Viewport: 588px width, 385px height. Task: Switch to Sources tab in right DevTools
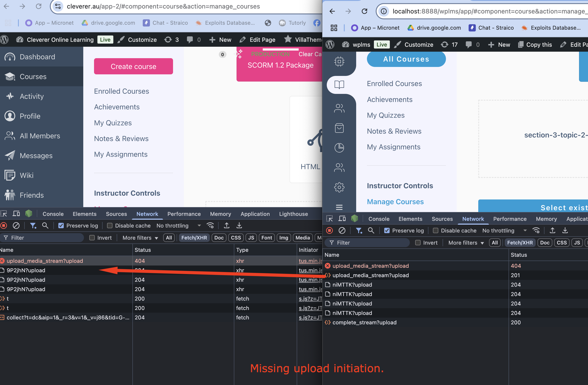442,219
